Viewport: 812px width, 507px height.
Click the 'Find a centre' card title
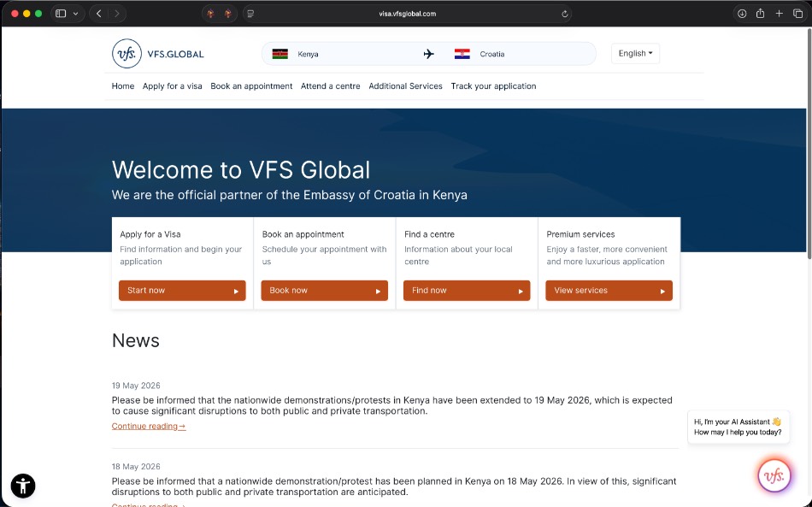click(429, 234)
